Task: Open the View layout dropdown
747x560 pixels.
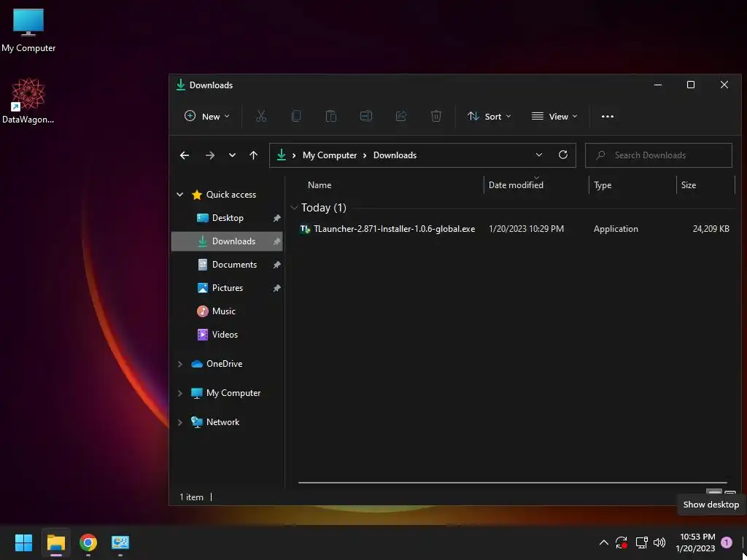Action: click(554, 116)
